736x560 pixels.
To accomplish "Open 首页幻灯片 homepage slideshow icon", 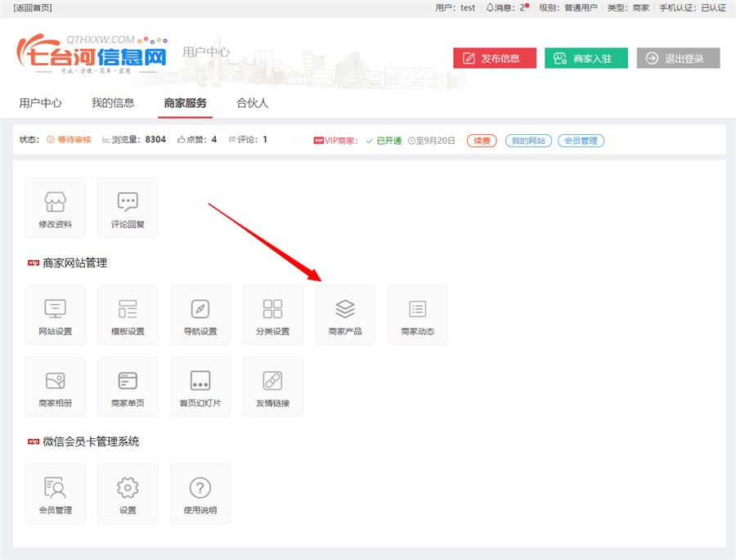I will (200, 386).
